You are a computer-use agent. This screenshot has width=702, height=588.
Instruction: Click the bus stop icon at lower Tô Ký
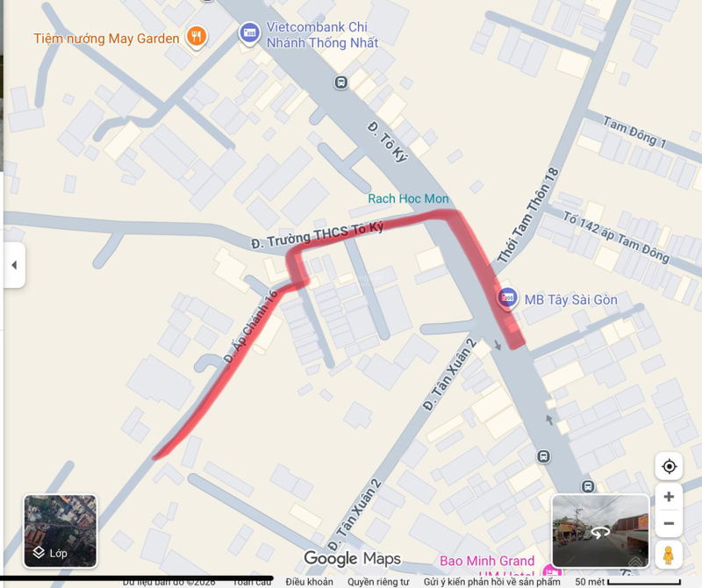pyautogui.click(x=588, y=486)
